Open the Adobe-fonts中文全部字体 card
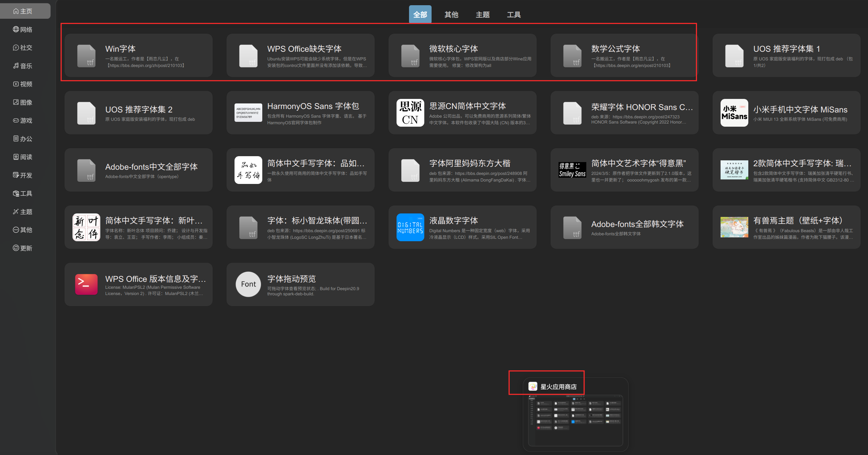The height and width of the screenshot is (455, 868). point(138,170)
